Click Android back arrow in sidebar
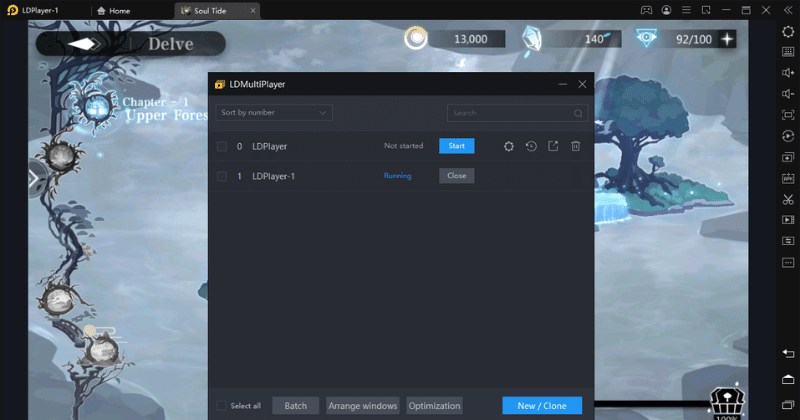Screen dimensions: 800x420 coord(788,353)
